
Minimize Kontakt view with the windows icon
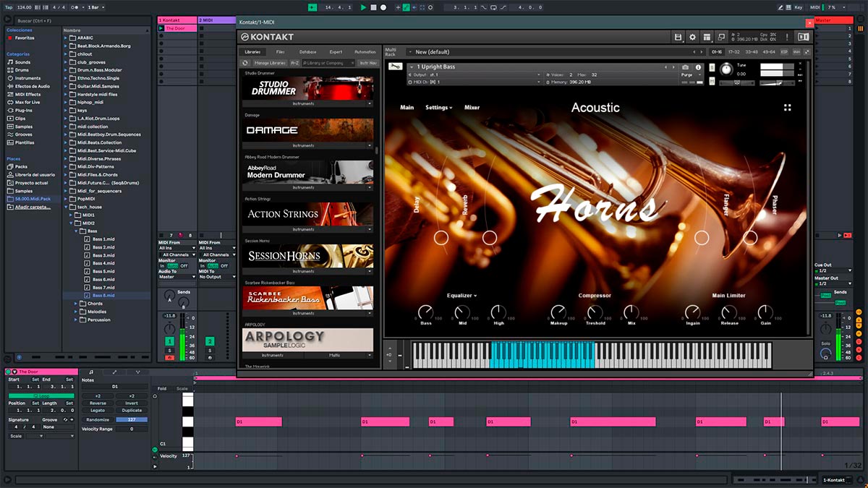click(x=721, y=37)
